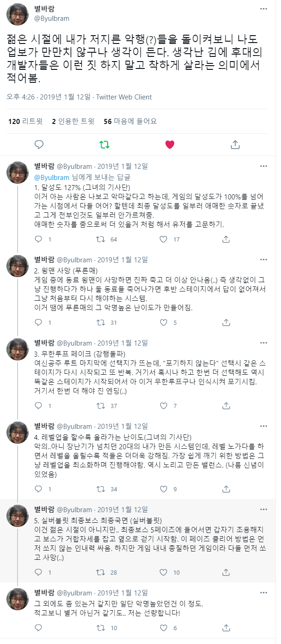This screenshot has height=644, width=281.
Task: Open the top profile avatar of 별바람
Action: pos(18,14)
